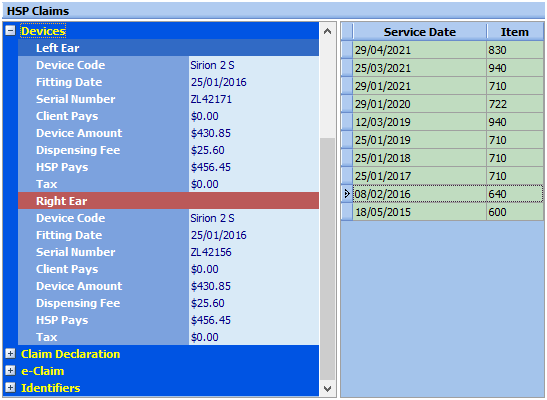This screenshot has height=400, width=547.
Task: Click Left Ear Tax value $0.00
Action: tap(204, 184)
